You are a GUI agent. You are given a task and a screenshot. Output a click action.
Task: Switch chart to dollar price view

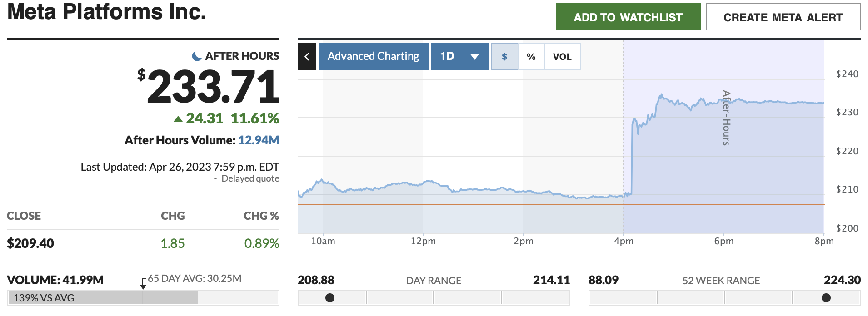point(504,57)
